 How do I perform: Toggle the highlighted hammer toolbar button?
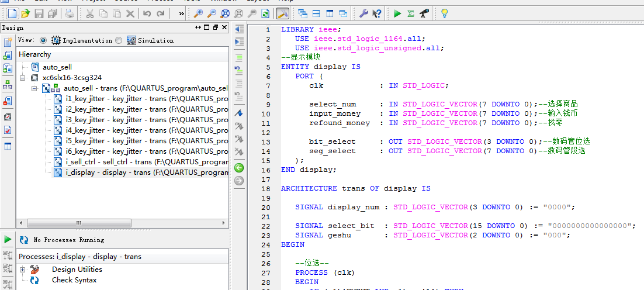[282, 13]
